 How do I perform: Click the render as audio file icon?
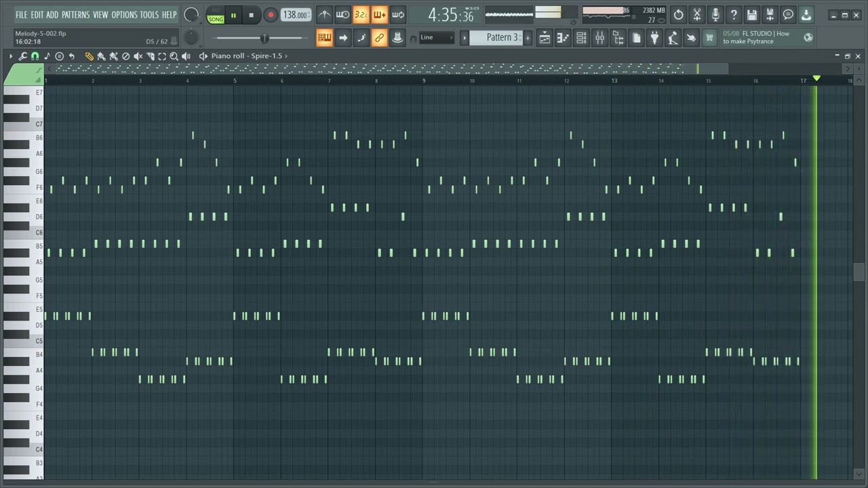770,14
